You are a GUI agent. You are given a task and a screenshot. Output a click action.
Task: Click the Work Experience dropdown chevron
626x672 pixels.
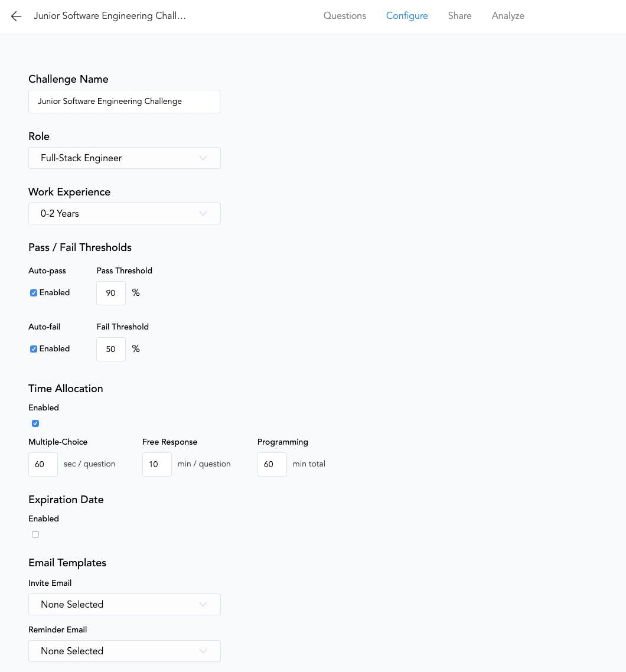coord(203,213)
